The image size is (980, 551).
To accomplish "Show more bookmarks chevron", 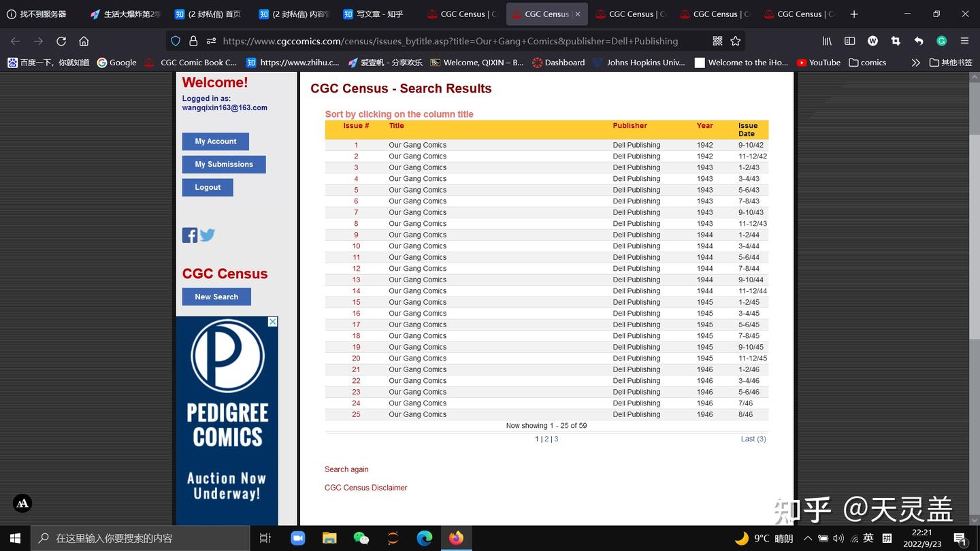I will point(916,63).
